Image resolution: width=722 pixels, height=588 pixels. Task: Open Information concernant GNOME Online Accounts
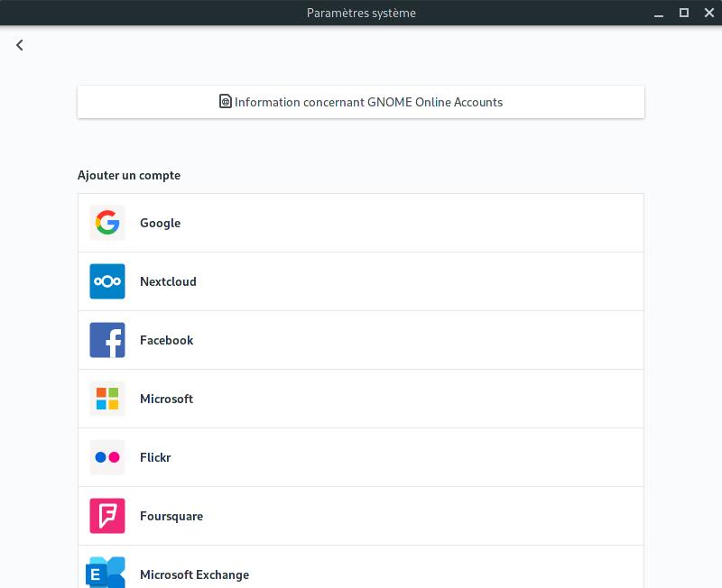tap(361, 102)
